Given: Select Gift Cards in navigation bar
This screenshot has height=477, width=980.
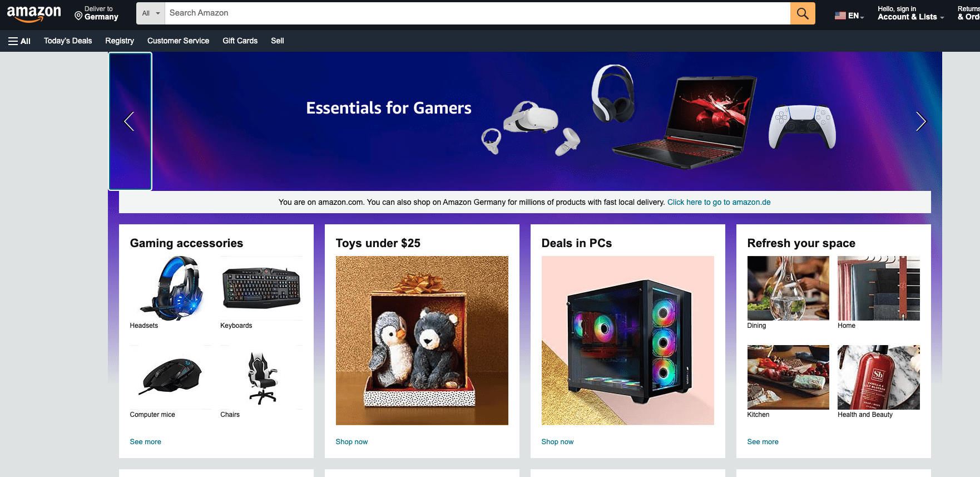Looking at the screenshot, I should pos(240,41).
